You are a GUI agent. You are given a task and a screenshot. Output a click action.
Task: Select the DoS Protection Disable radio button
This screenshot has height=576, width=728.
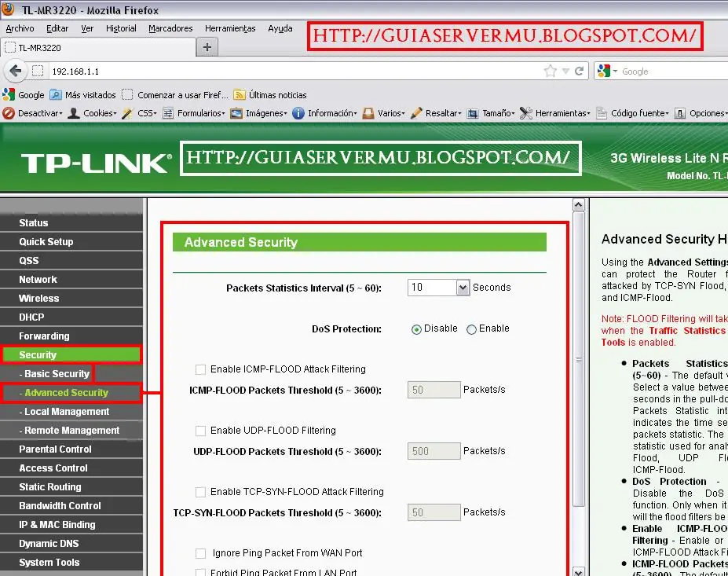coord(416,329)
